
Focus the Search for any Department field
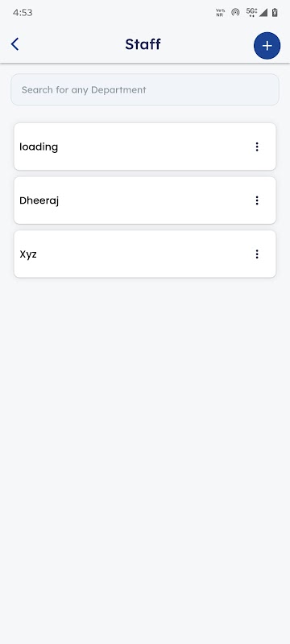[x=145, y=89]
